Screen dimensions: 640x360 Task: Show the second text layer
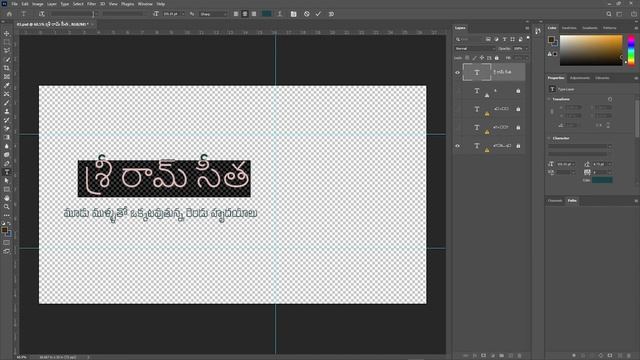point(458,91)
